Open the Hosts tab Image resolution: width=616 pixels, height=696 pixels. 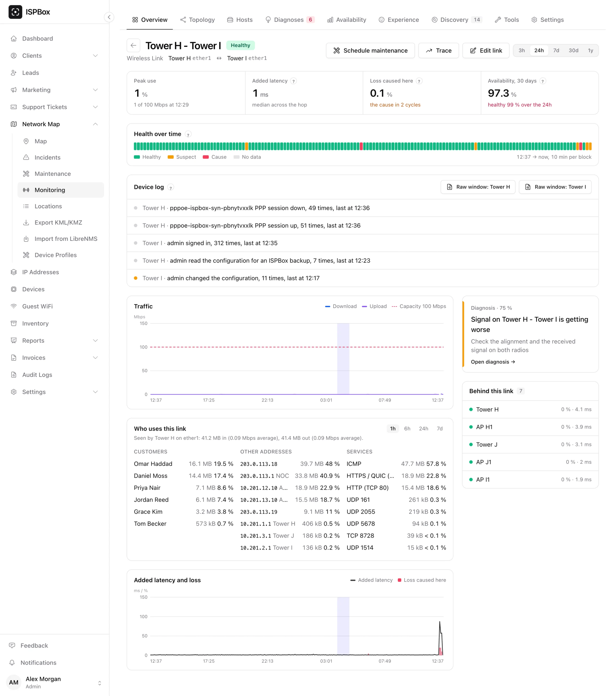[x=240, y=20]
